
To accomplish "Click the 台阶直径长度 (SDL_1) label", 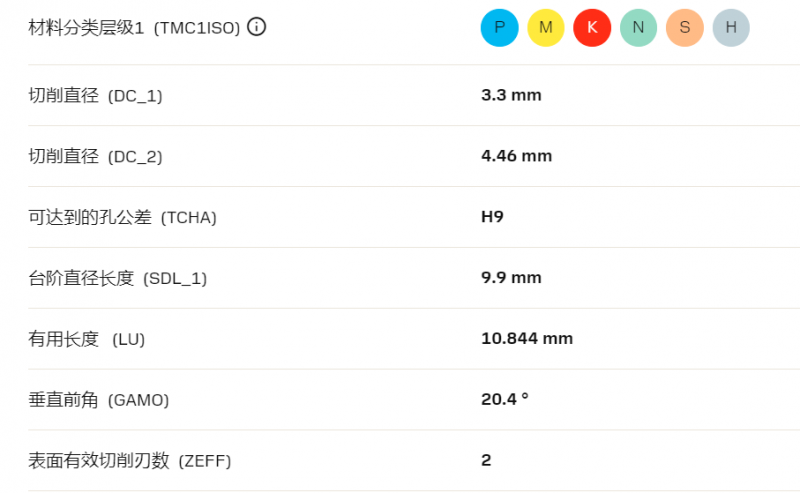I will pos(118,278).
